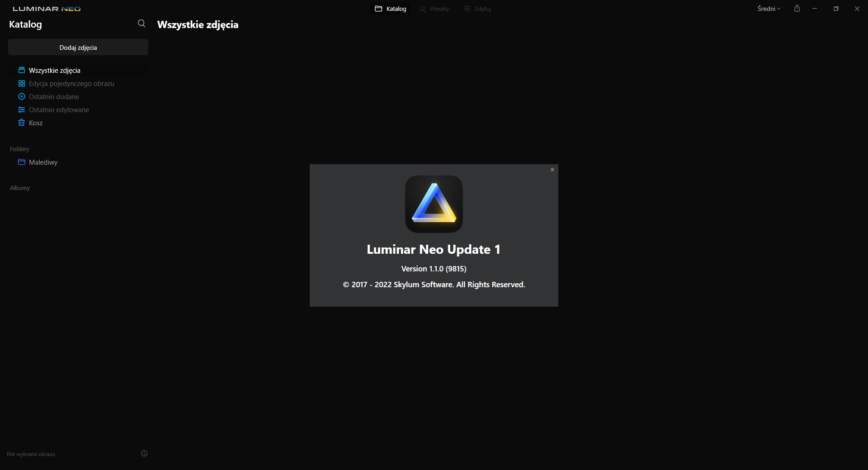Click the Luminar Neo Update 1 title
The image size is (868, 470).
434,249
